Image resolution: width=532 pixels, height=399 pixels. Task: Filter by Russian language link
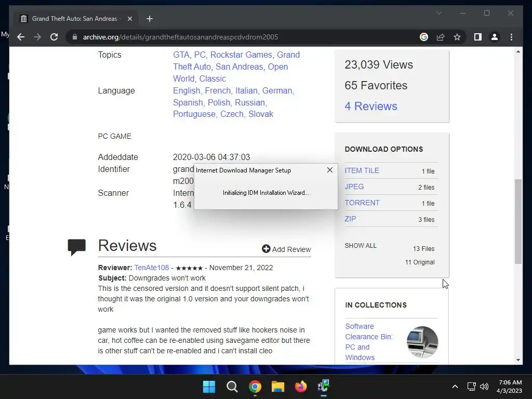click(x=250, y=102)
